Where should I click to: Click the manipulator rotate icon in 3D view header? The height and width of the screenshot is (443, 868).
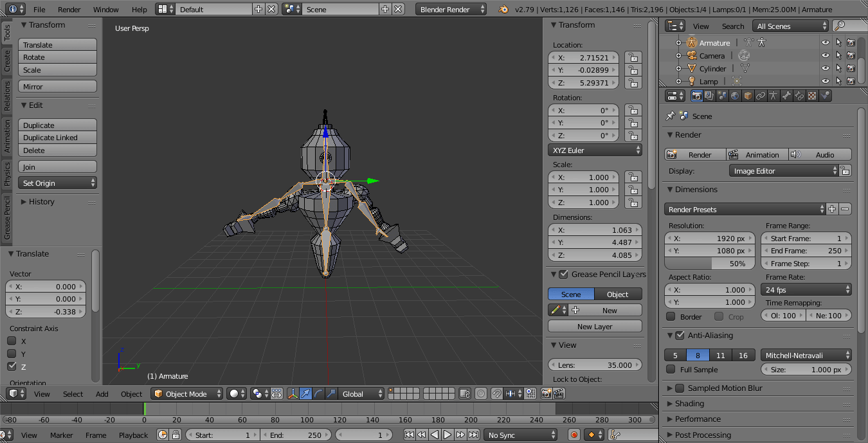pyautogui.click(x=317, y=393)
